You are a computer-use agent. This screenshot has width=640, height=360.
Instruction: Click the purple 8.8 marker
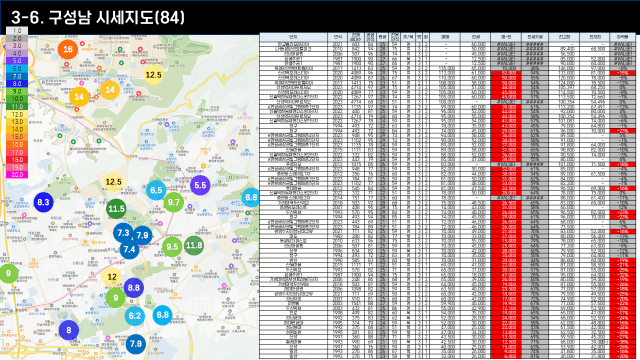pos(134,288)
